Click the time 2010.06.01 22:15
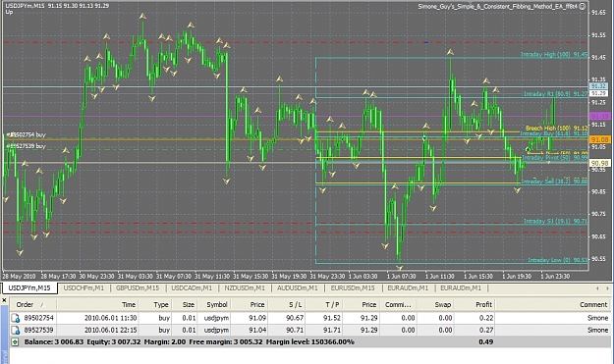This screenshot has width=614, height=364. tap(110, 330)
